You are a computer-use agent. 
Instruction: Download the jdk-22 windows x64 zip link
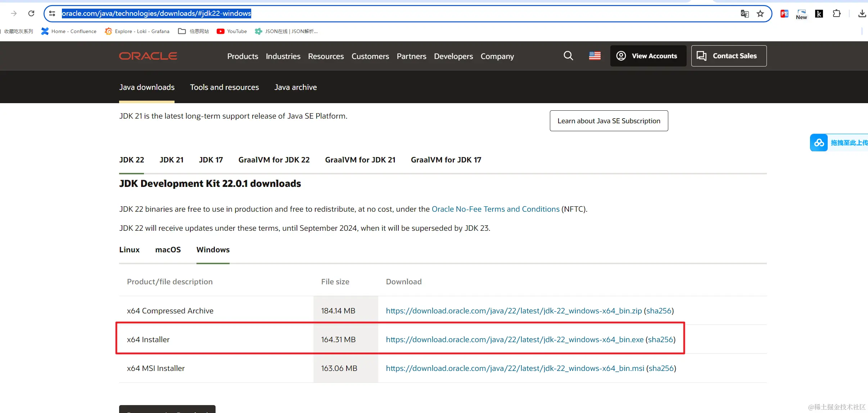coord(514,311)
